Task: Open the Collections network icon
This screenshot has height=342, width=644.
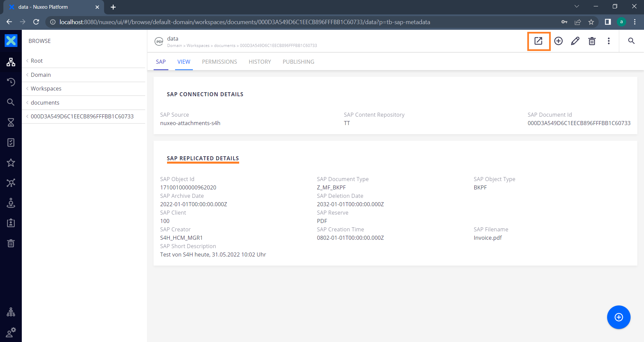Action: click(x=11, y=183)
